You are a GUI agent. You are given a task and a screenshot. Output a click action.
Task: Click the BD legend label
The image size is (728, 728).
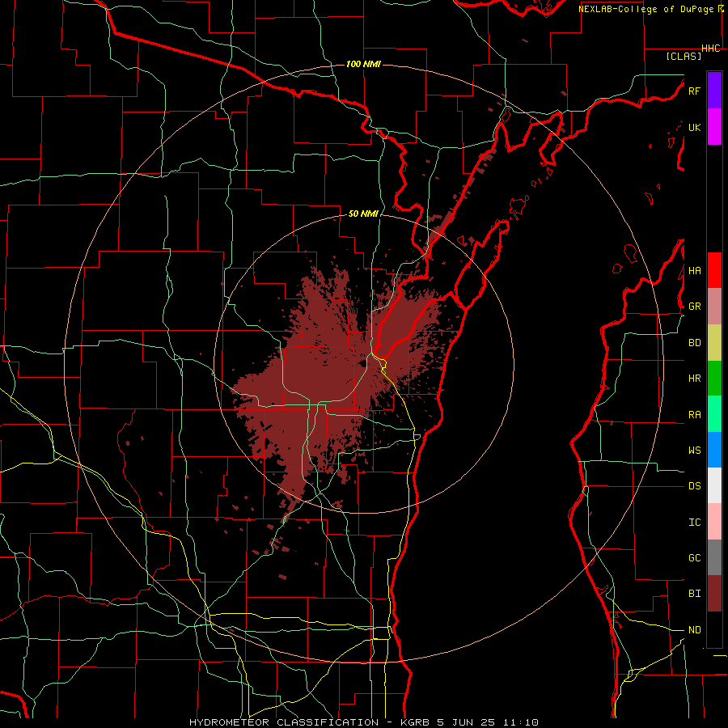tap(694, 343)
